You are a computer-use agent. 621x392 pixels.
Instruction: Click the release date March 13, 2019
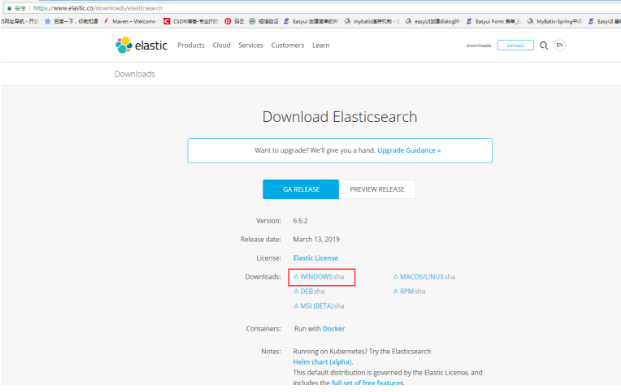coord(316,239)
